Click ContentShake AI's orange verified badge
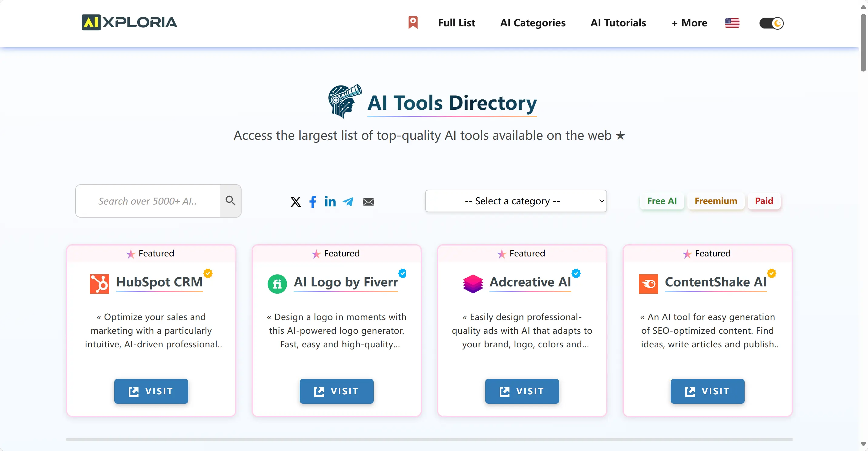This screenshot has width=868, height=451. tap(772, 273)
